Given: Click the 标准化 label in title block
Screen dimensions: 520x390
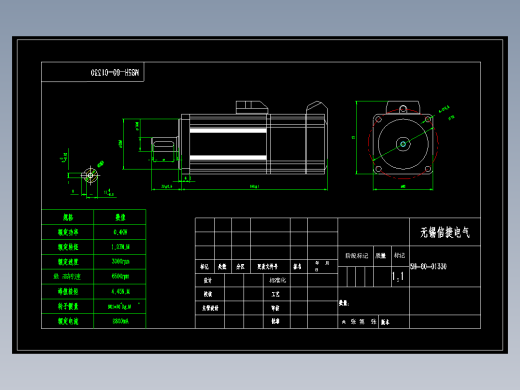Looking at the screenshot, I should click(x=277, y=280).
